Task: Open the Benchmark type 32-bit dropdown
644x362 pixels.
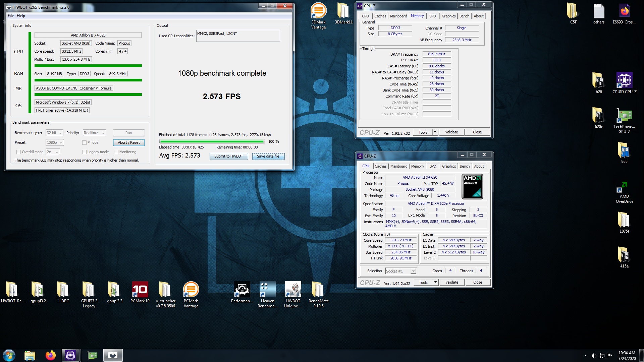Action: [54, 133]
